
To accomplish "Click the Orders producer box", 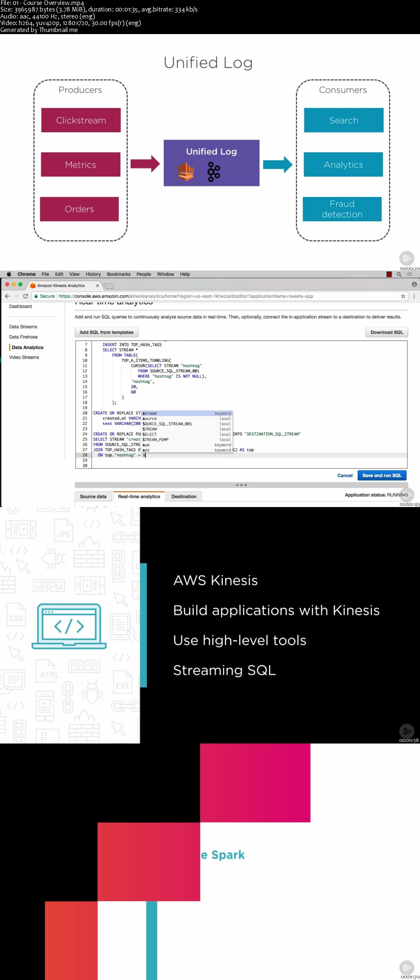I will pos(80,209).
